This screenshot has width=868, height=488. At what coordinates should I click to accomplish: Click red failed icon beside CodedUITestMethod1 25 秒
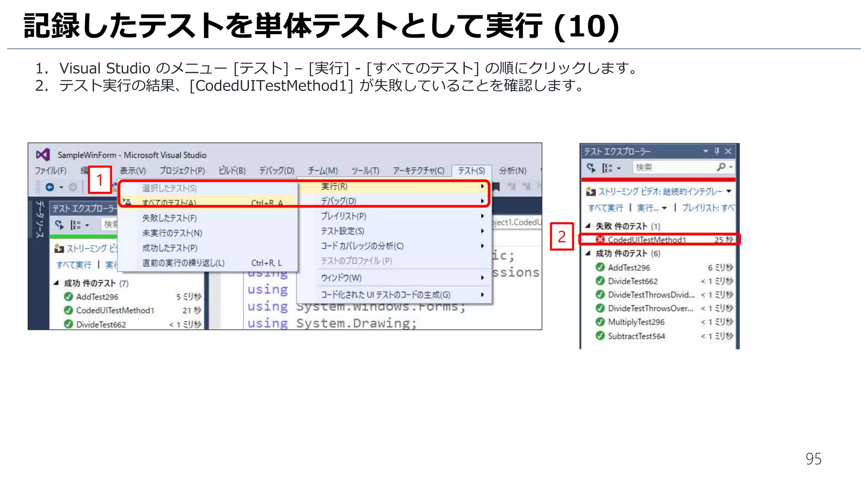coord(600,240)
